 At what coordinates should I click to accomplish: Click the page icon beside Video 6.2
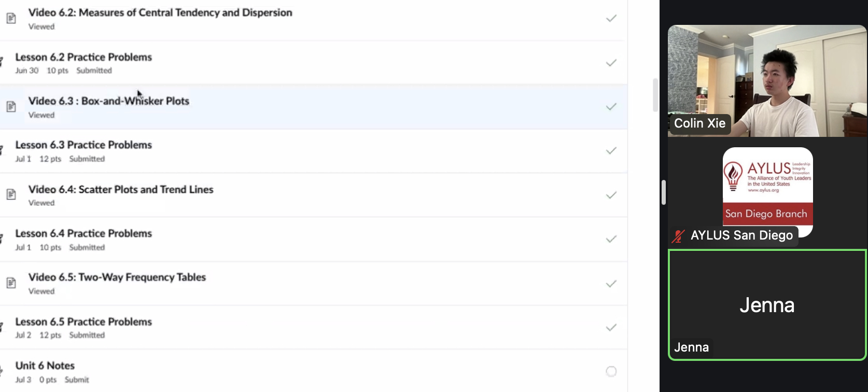[x=11, y=19]
